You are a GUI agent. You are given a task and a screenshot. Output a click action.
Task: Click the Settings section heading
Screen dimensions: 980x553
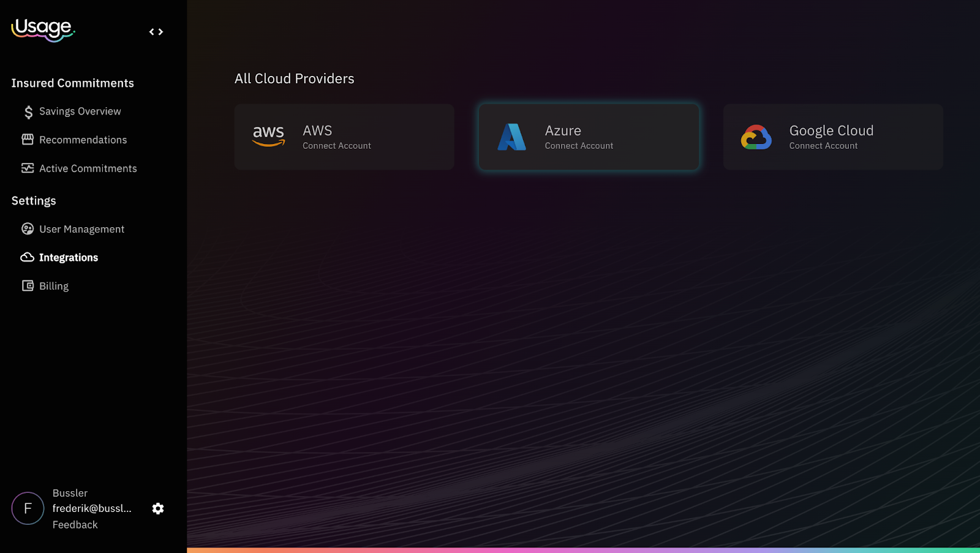pos(34,201)
